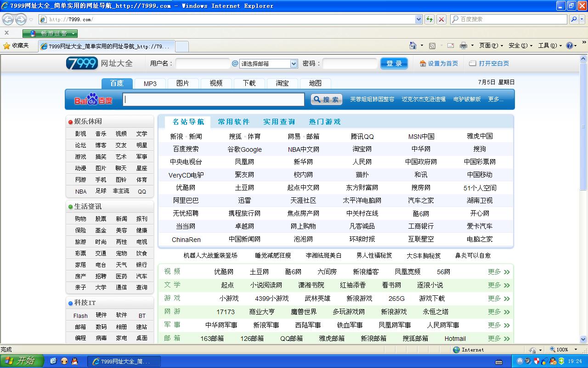Click the search magnifier button beside 百度搜索 box
Screen dimensions: 588x368
pyautogui.click(x=574, y=19)
